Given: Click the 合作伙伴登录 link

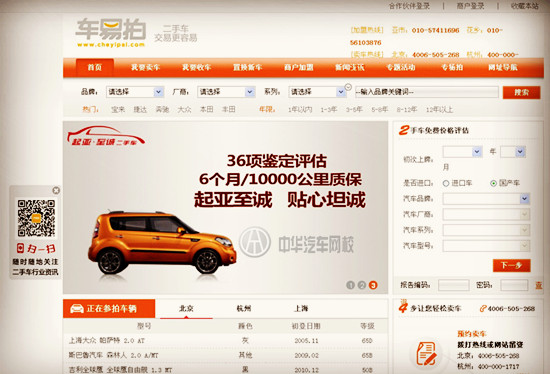Looking at the screenshot, I should pos(409,6).
